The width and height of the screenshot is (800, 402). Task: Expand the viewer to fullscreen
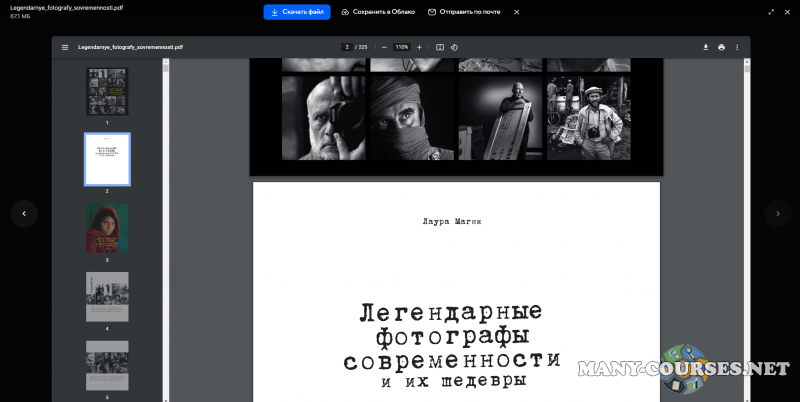point(771,12)
